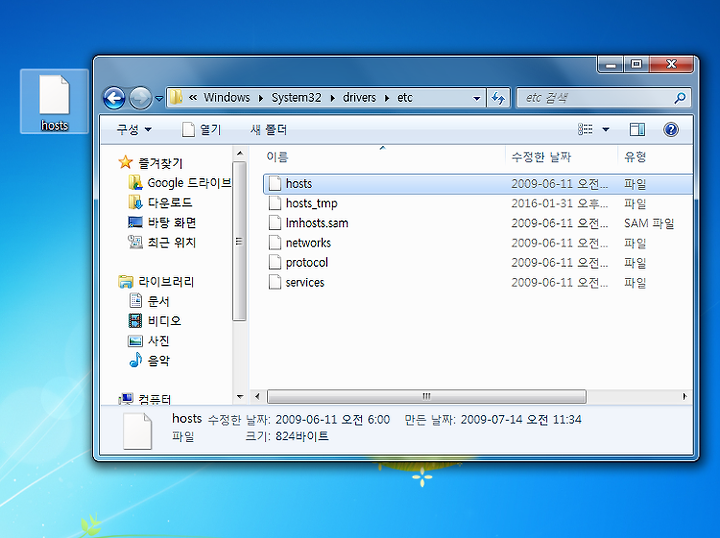Click the SAM 파일 type cell
This screenshot has height=538, width=720.
point(649,223)
